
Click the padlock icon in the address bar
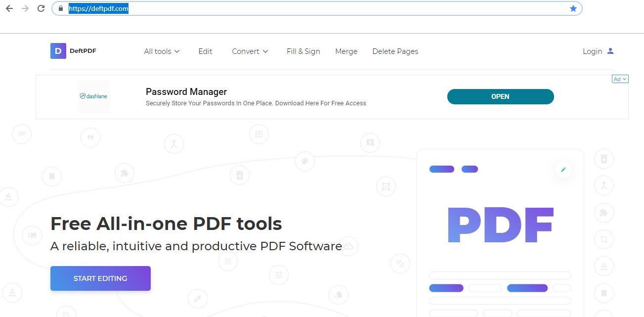point(60,8)
